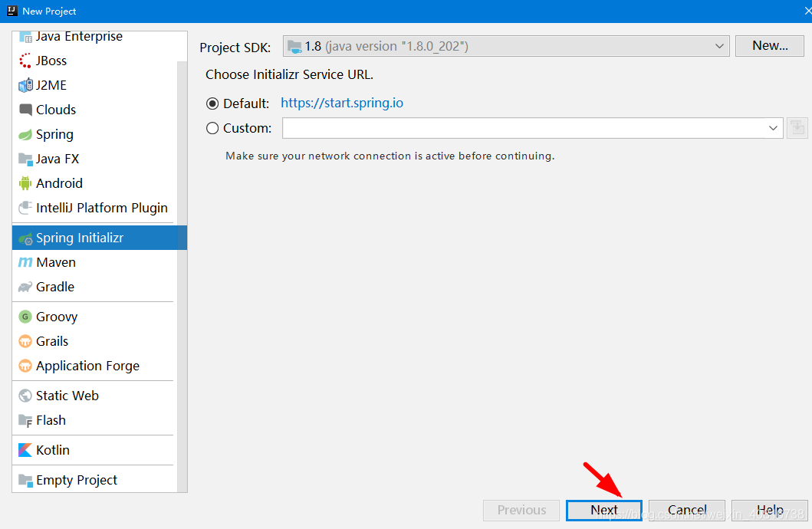Click the disabled Previous button
This screenshot has width=812, height=529.
[x=521, y=511]
